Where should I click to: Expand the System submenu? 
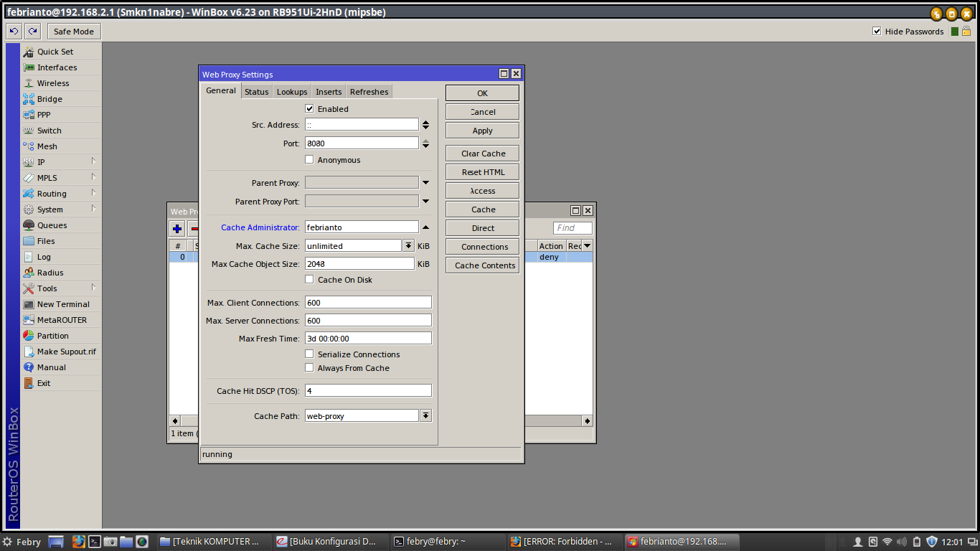pyautogui.click(x=93, y=209)
